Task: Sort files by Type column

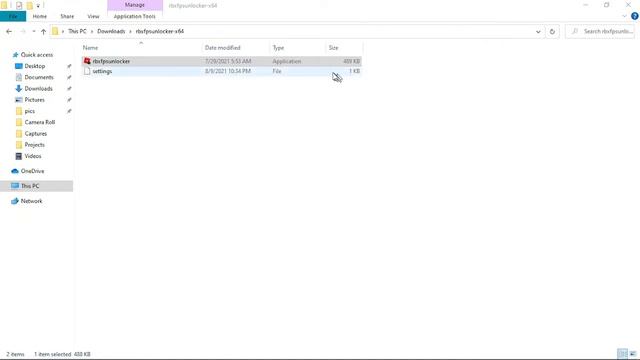Action: (x=278, y=48)
